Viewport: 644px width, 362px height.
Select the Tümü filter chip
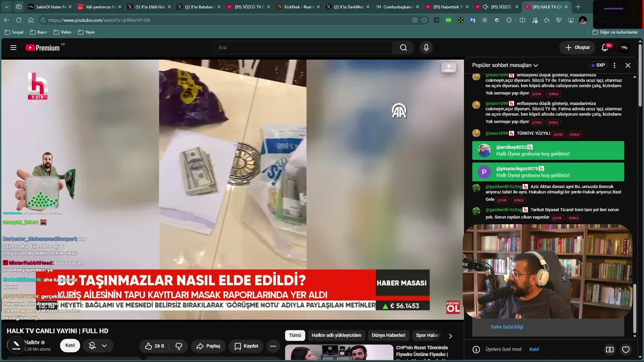295,335
